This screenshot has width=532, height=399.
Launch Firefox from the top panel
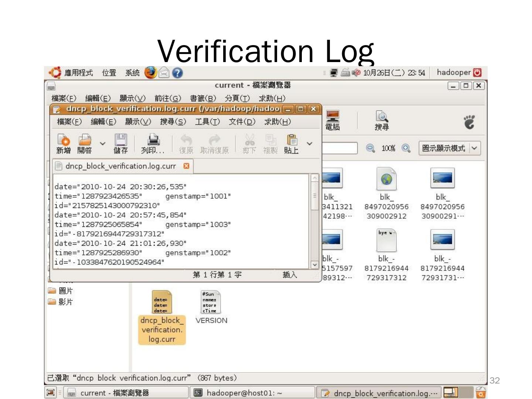point(150,73)
